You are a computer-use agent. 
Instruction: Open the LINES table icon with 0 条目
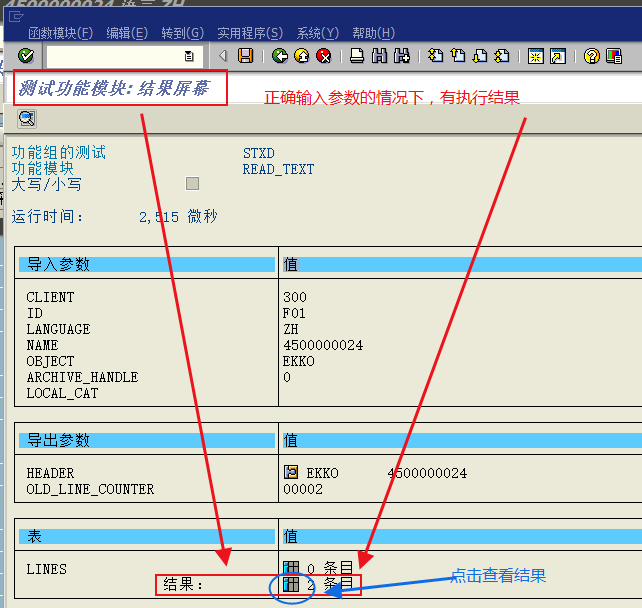tap(291, 568)
